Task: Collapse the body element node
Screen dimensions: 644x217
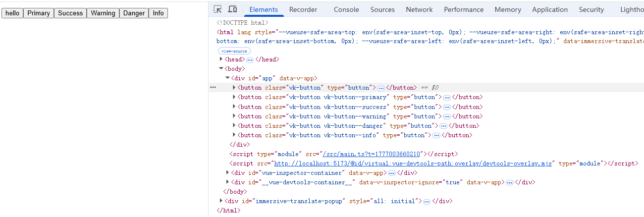Action: tap(221, 69)
